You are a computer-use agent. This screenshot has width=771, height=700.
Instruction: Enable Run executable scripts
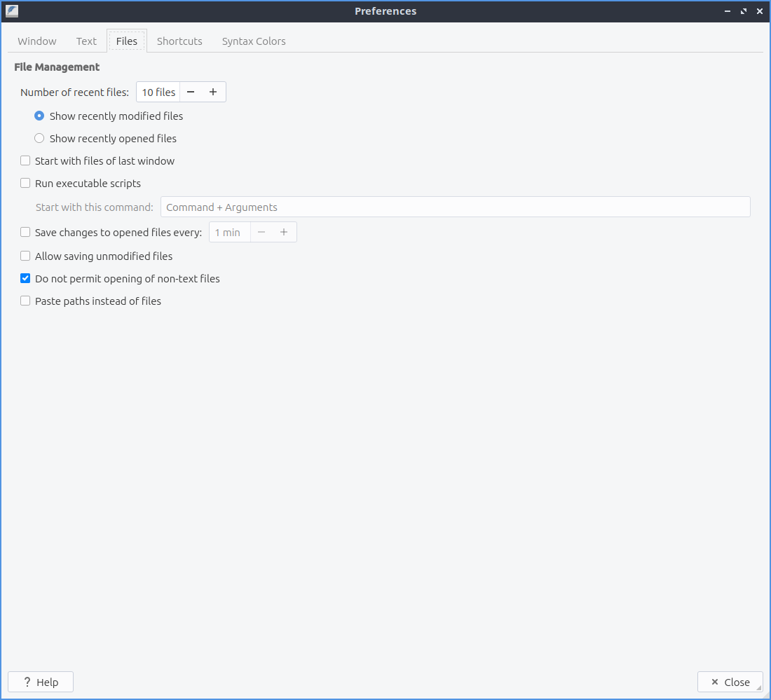[x=25, y=184]
